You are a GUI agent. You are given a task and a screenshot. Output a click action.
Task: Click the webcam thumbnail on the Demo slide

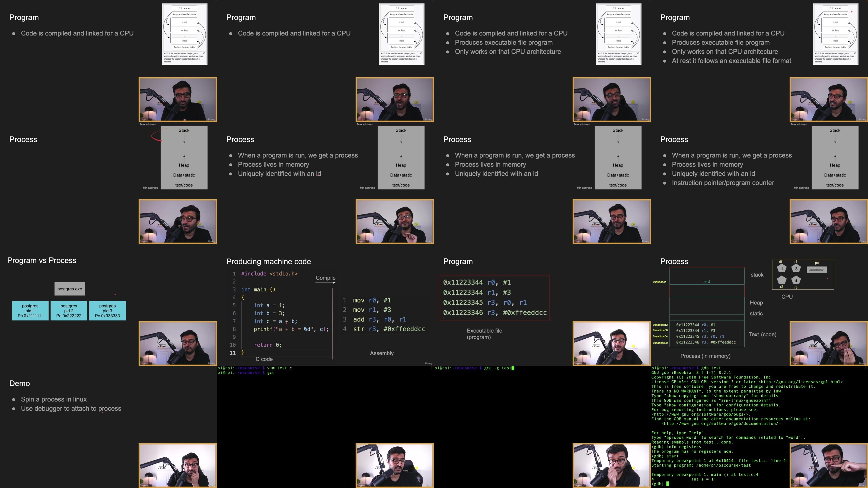(178, 465)
